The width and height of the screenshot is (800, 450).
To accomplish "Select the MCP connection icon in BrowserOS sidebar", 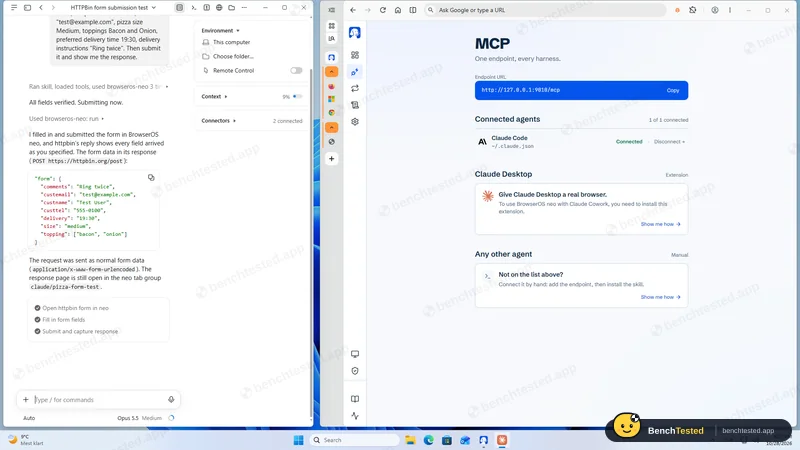I will tap(355, 72).
